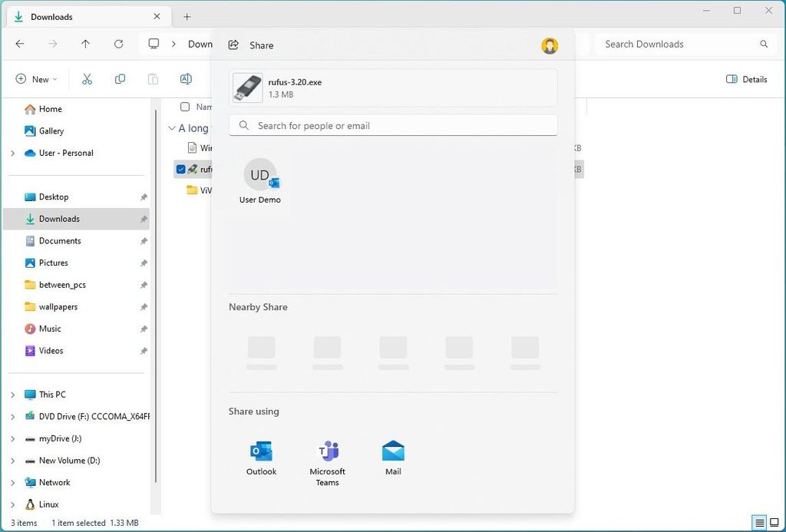This screenshot has height=532, width=786.
Task: Copy the file using the toolbar icon
Action: [x=120, y=78]
